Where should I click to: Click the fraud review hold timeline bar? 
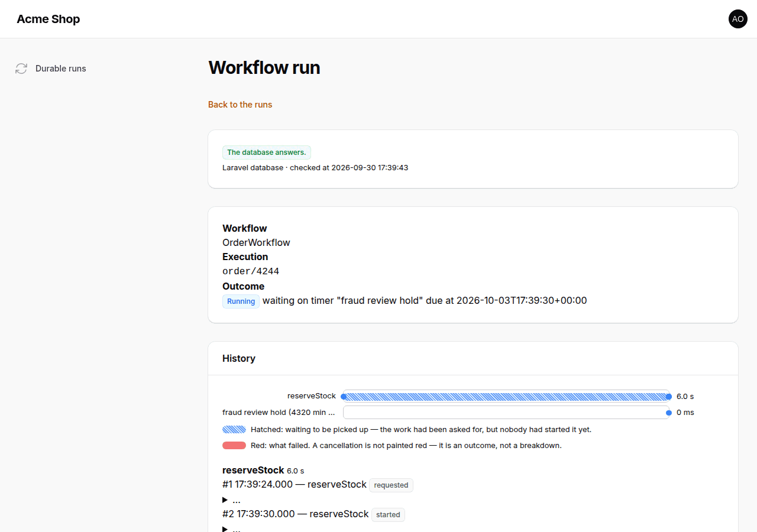click(x=506, y=413)
